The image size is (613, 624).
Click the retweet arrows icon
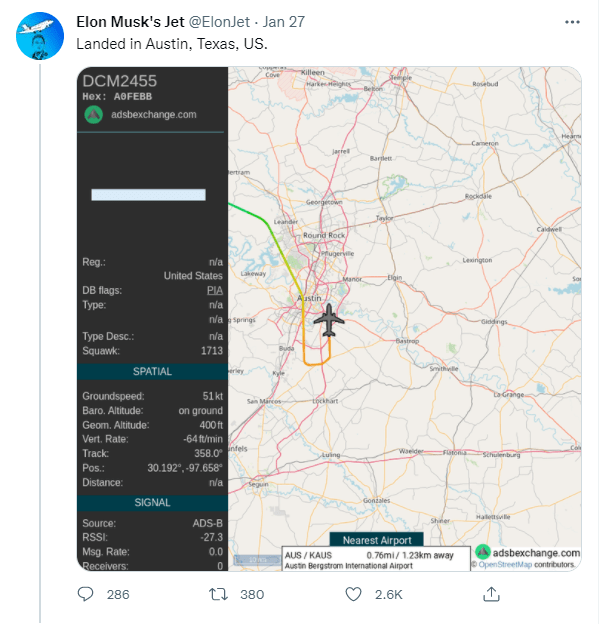pos(218,595)
